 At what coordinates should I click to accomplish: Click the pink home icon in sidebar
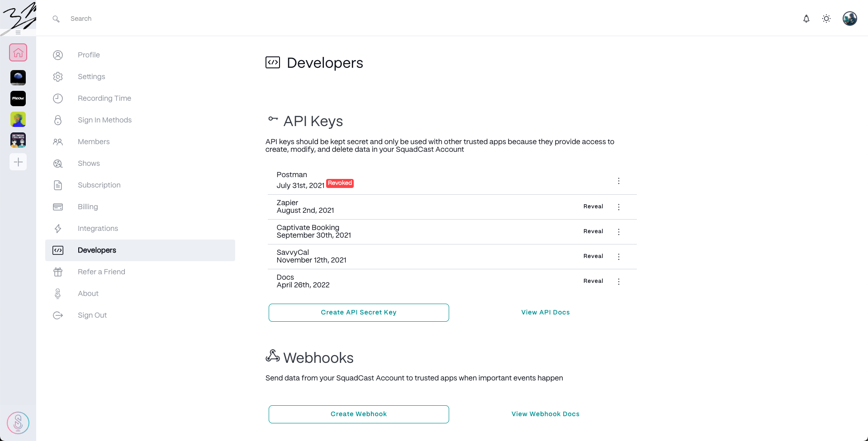point(18,53)
